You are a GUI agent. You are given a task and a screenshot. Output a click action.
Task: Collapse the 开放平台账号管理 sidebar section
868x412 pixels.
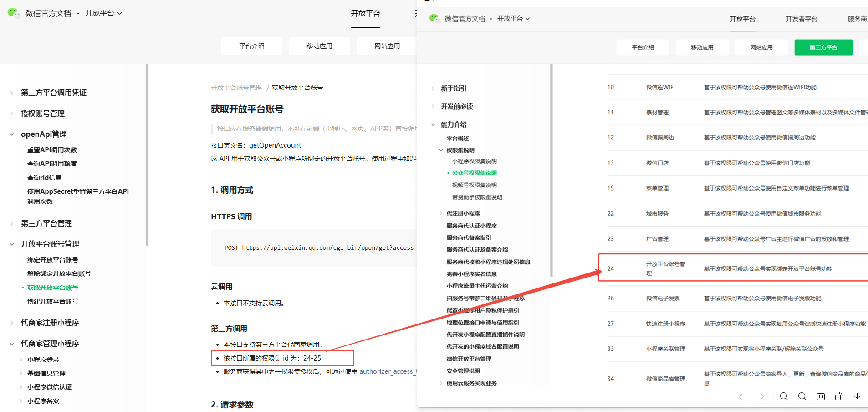12,244
